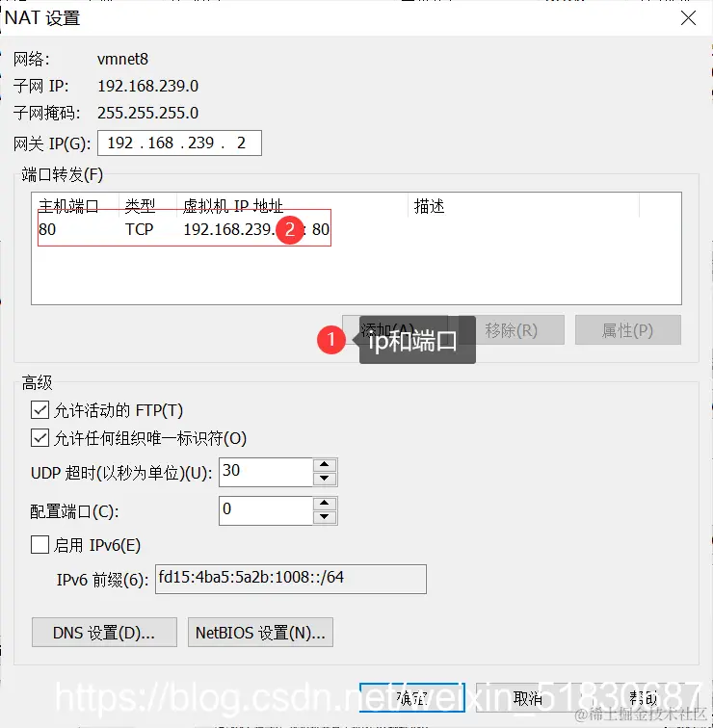Click the 虚拟机 IP 地址 column header

(293, 206)
